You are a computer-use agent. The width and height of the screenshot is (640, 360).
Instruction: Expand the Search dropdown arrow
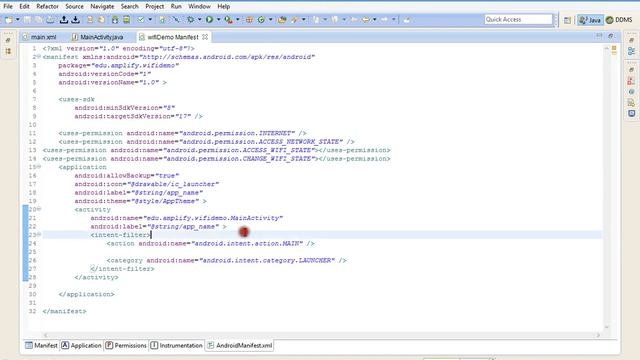pos(303,20)
